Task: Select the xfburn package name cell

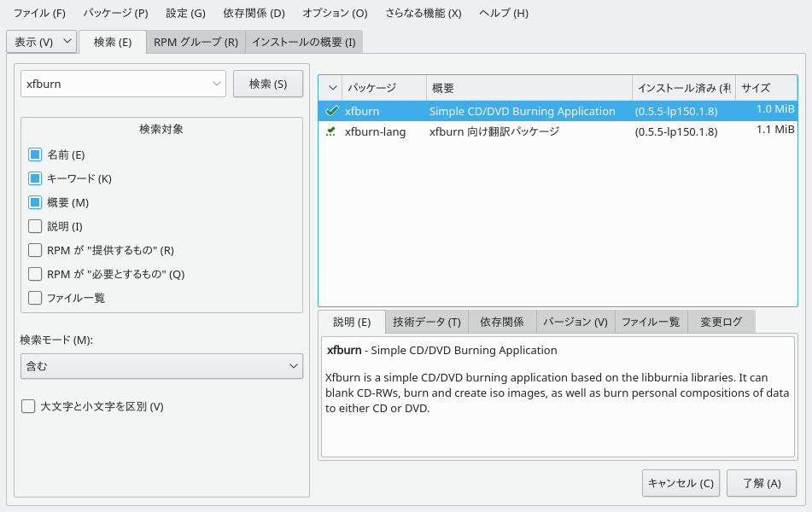Action: (x=362, y=111)
